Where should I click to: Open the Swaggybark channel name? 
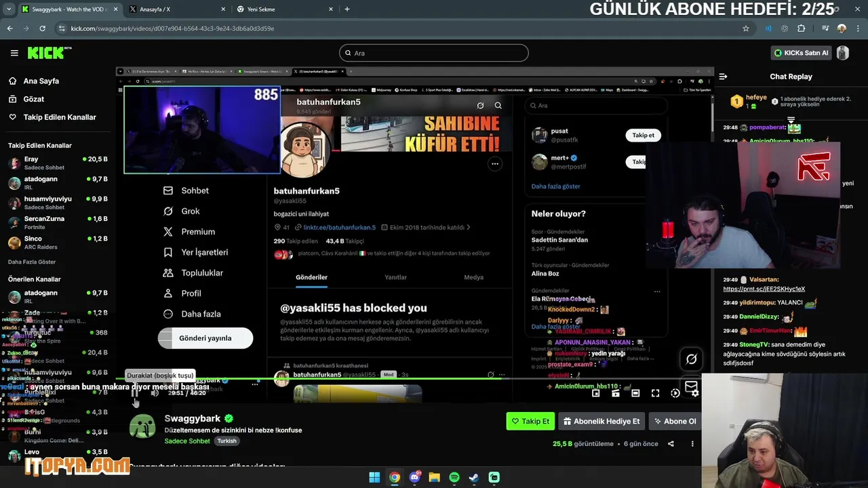pyautogui.click(x=193, y=419)
